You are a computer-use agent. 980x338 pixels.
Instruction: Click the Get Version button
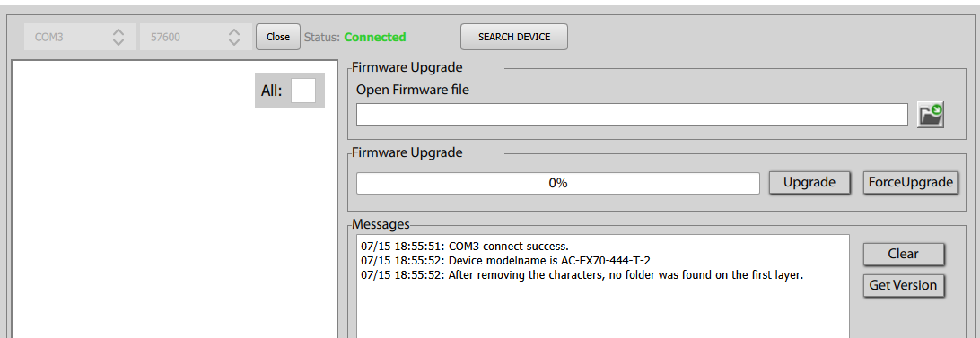tap(904, 285)
